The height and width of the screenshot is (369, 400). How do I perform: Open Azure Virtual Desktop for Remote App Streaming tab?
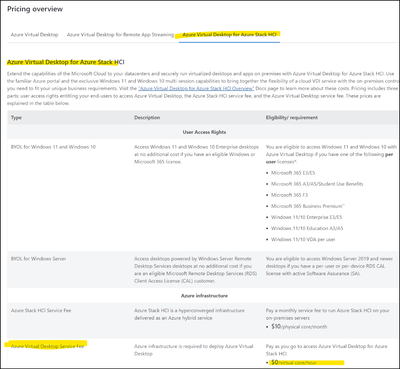click(x=120, y=35)
